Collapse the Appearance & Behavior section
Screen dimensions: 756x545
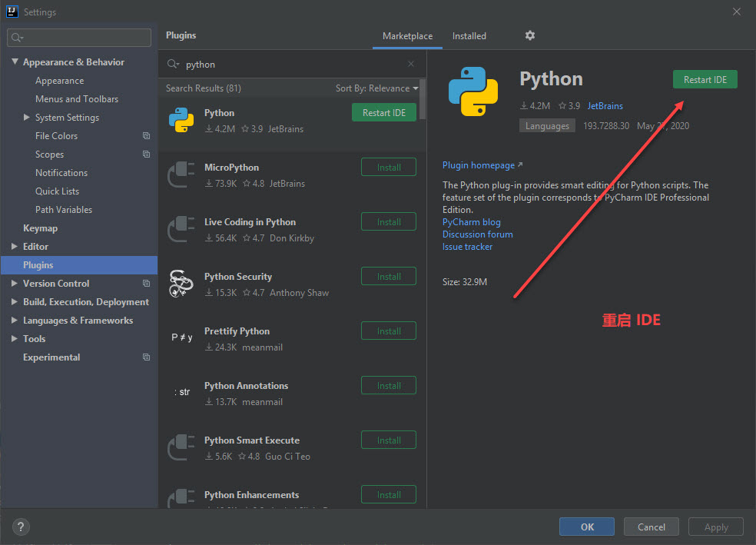pos(15,61)
